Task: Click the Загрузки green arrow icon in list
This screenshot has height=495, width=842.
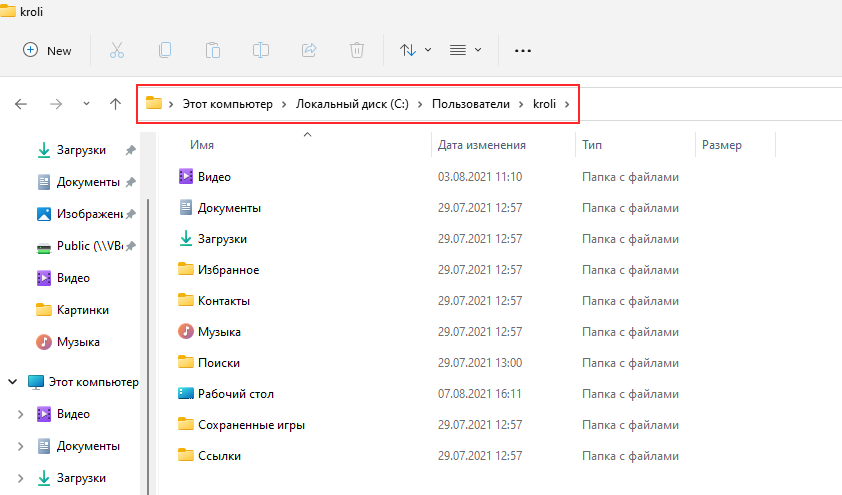Action: [x=186, y=238]
